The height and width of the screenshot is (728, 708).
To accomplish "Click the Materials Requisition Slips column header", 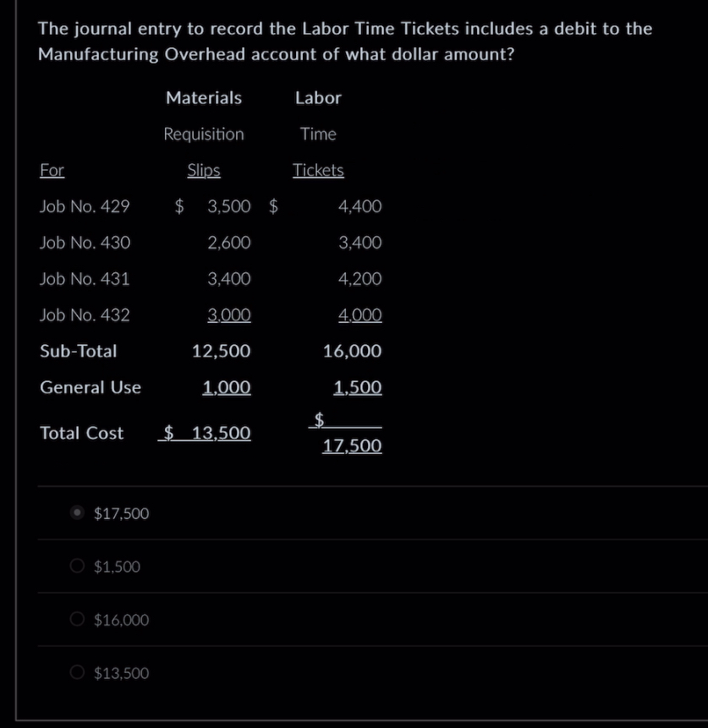I will 203,134.
